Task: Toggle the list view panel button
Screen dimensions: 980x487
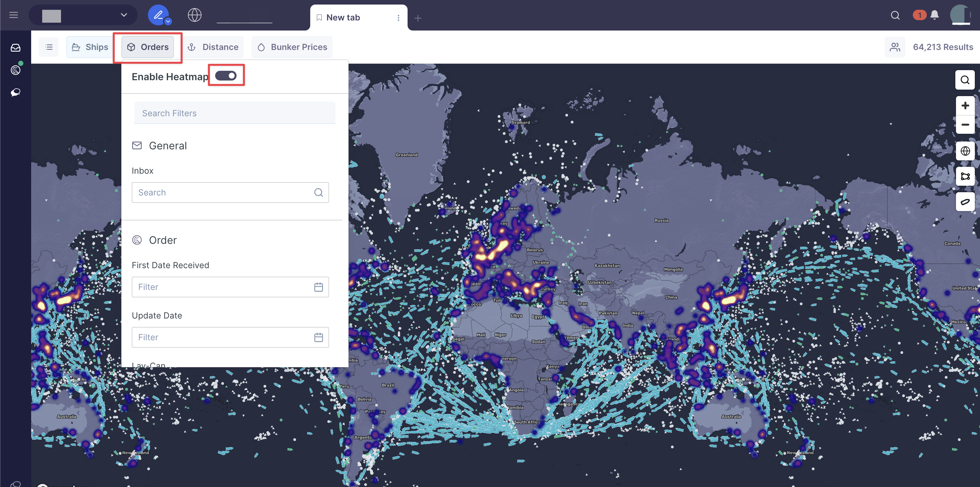Action: tap(49, 47)
